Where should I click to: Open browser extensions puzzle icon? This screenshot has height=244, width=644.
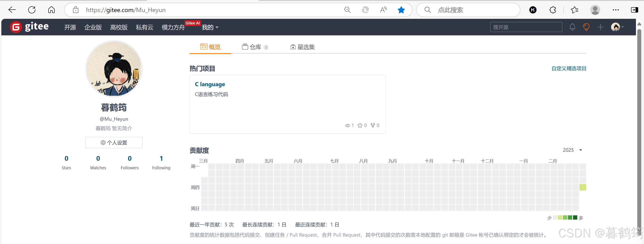[552, 10]
